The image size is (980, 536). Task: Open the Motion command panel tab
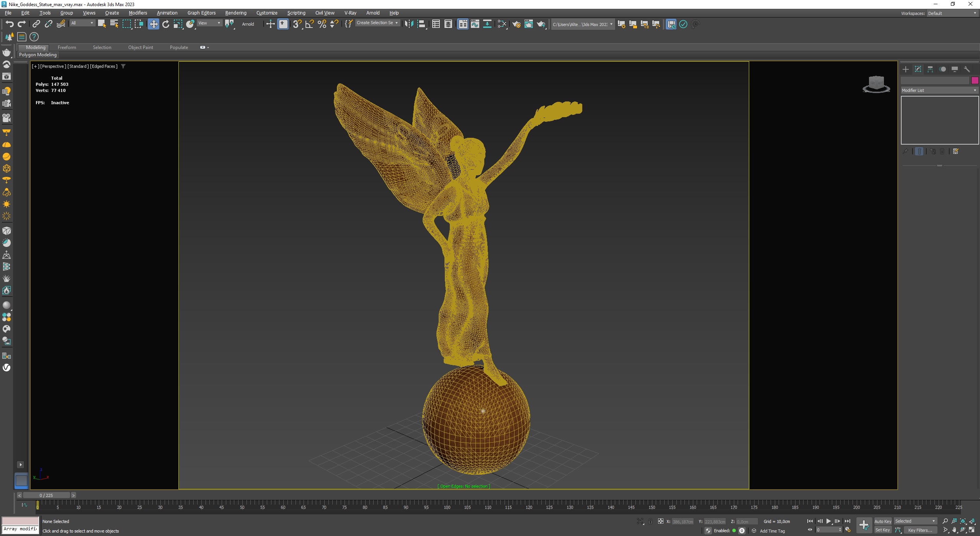(x=942, y=69)
